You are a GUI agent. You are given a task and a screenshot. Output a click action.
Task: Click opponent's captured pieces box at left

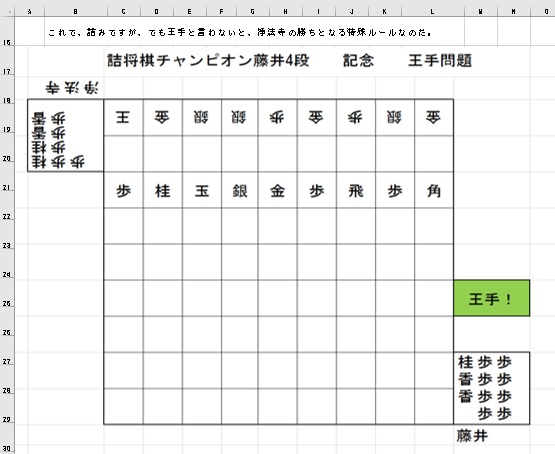tap(65, 136)
